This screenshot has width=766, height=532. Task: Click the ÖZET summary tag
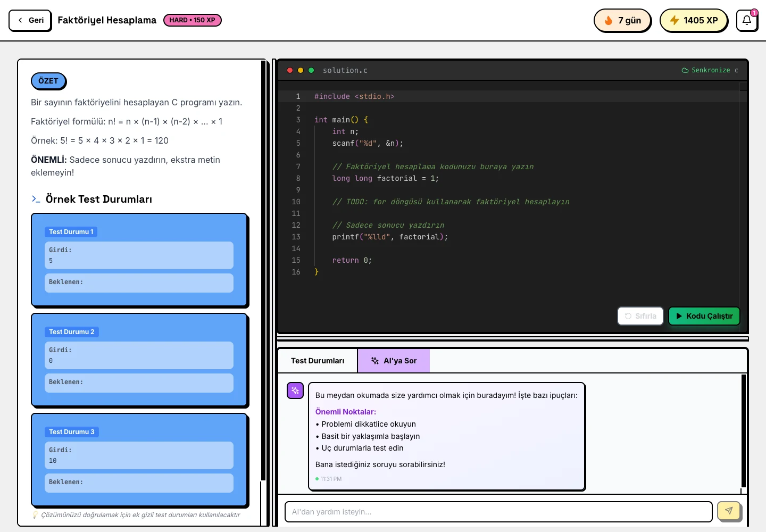48,81
